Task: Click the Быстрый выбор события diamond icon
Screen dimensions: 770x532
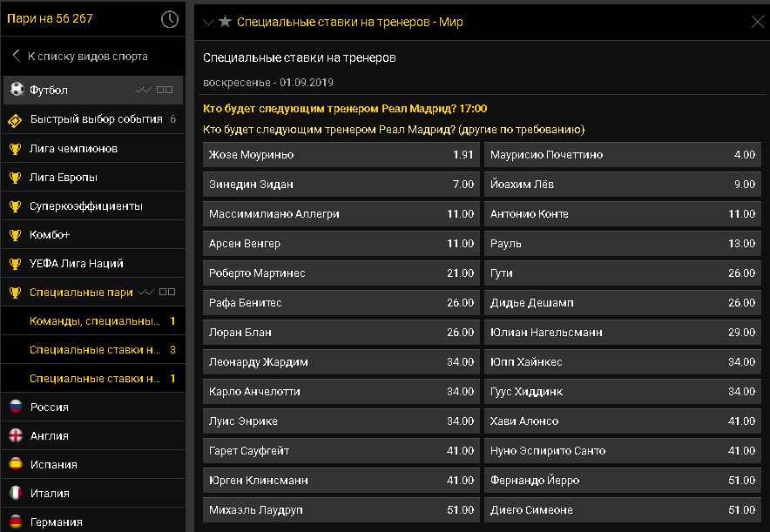Action: [15, 120]
